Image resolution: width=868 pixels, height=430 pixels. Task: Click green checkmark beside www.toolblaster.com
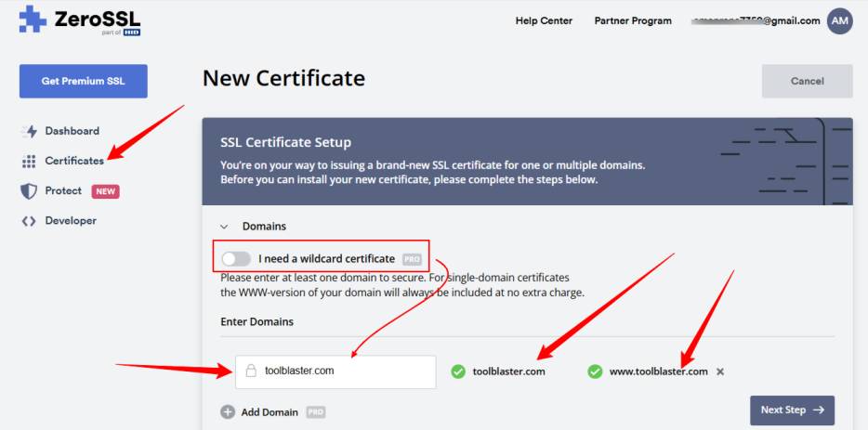click(x=595, y=371)
